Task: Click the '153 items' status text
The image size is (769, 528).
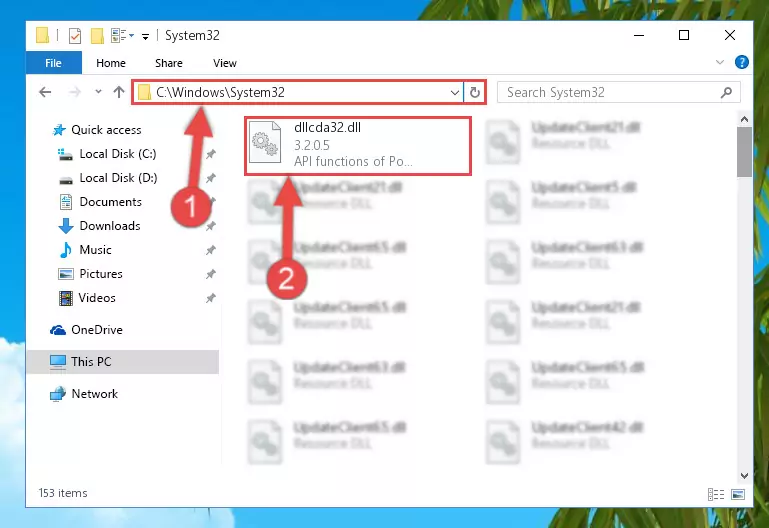Action: [x=63, y=493]
